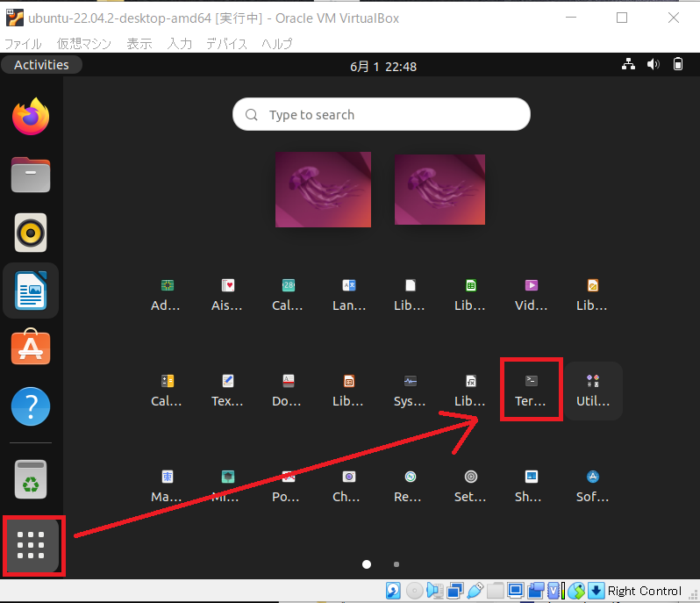700x603 pixels.
Task: Select the left workspace thumbnail
Action: 323,189
